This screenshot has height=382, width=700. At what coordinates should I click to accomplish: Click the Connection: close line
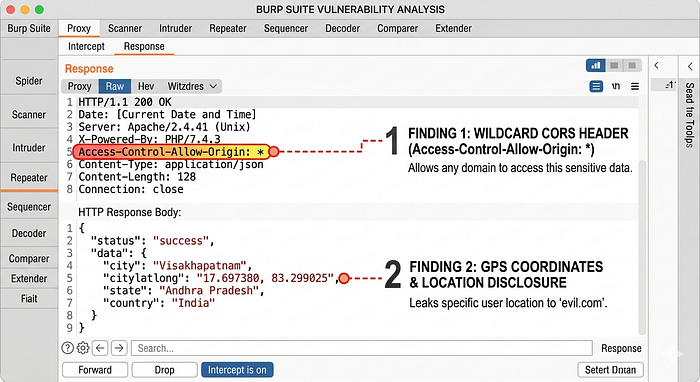(131, 189)
